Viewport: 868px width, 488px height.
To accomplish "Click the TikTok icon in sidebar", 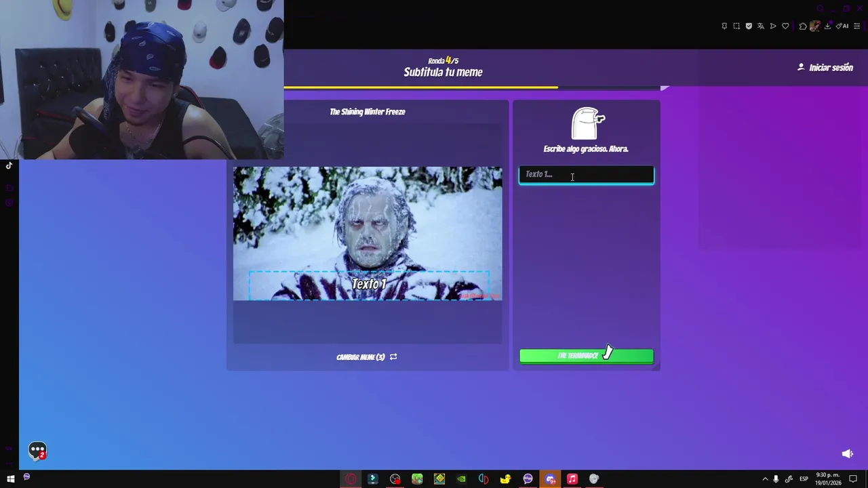I will click(9, 165).
